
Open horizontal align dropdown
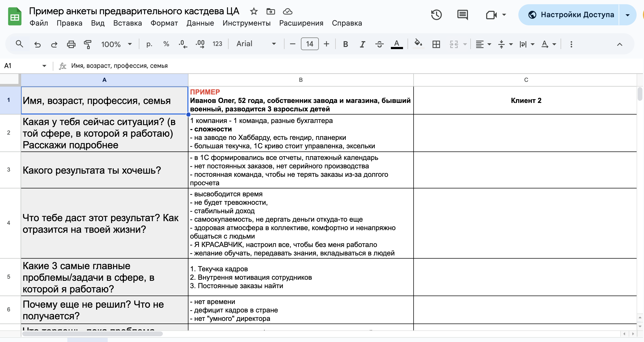coord(483,44)
